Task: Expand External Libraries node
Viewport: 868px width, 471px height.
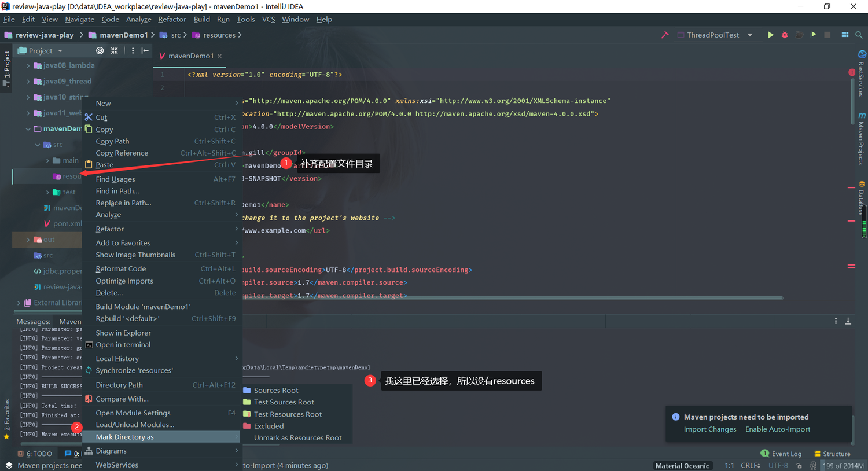Action: [19, 303]
